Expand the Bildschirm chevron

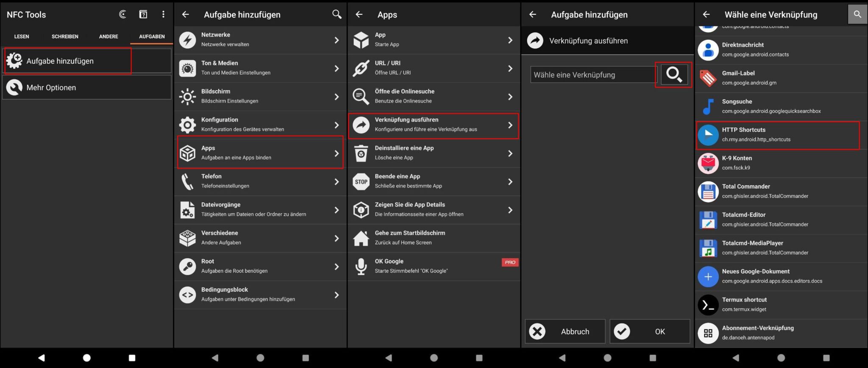pos(337,97)
